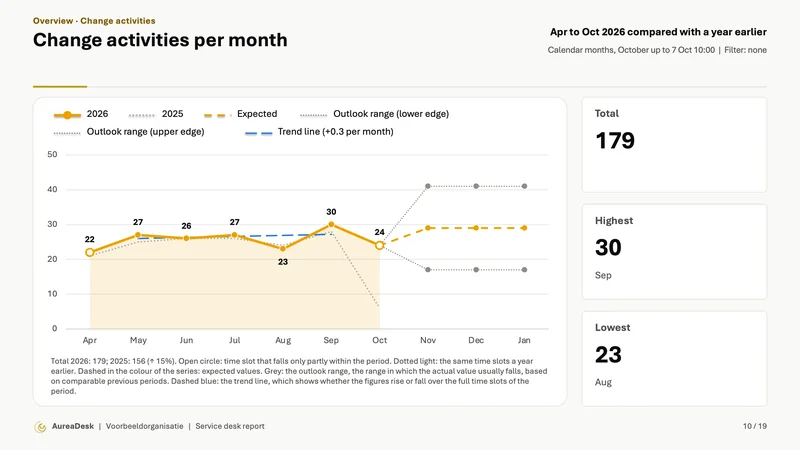Screen dimensions: 800x450
Task: Toggle the 2026 series legend entry
Action: [81, 114]
